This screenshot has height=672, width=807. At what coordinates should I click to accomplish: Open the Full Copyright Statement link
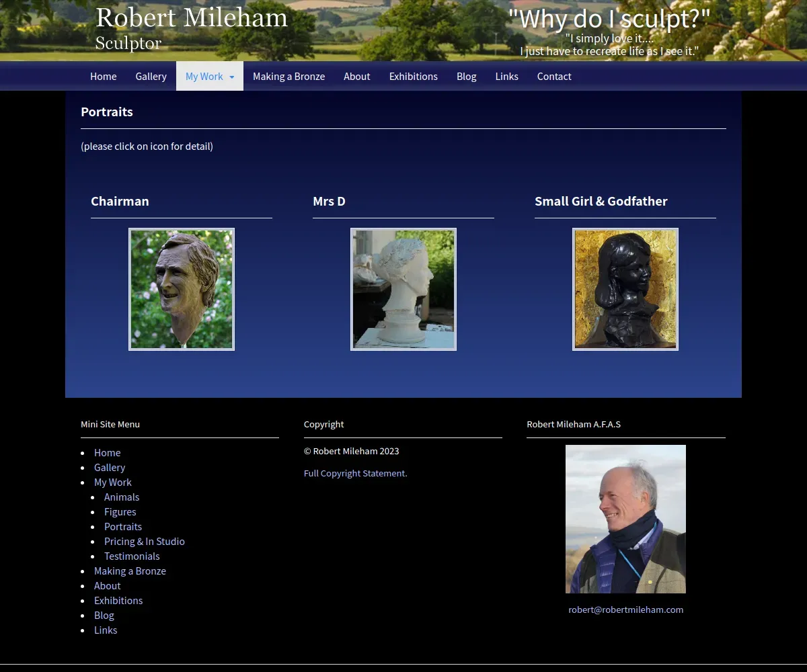(354, 473)
